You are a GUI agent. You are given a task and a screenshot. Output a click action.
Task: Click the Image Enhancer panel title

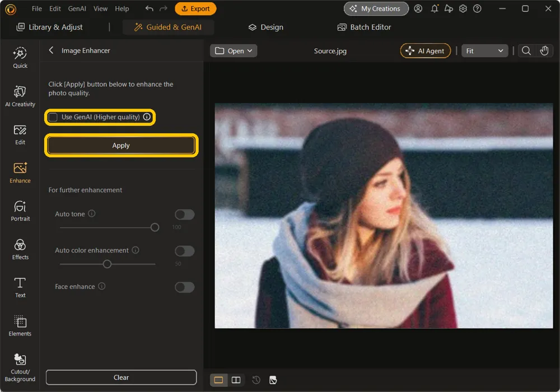click(x=86, y=50)
